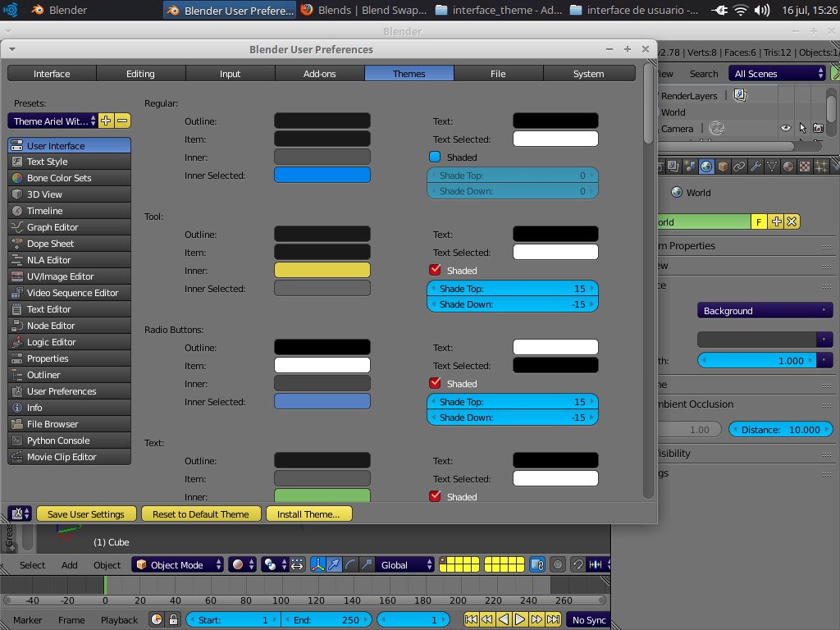This screenshot has width=840, height=630.
Task: Switch to the Add-ons tab
Action: [319, 73]
